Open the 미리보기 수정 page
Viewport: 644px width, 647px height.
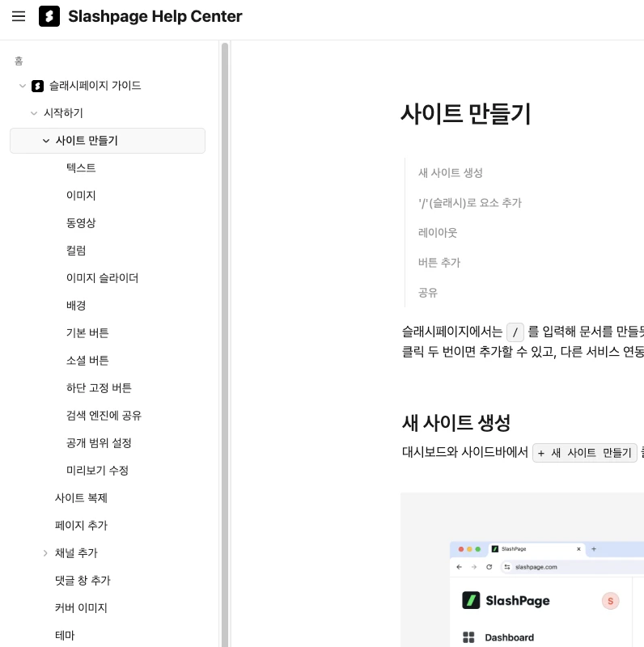click(97, 471)
